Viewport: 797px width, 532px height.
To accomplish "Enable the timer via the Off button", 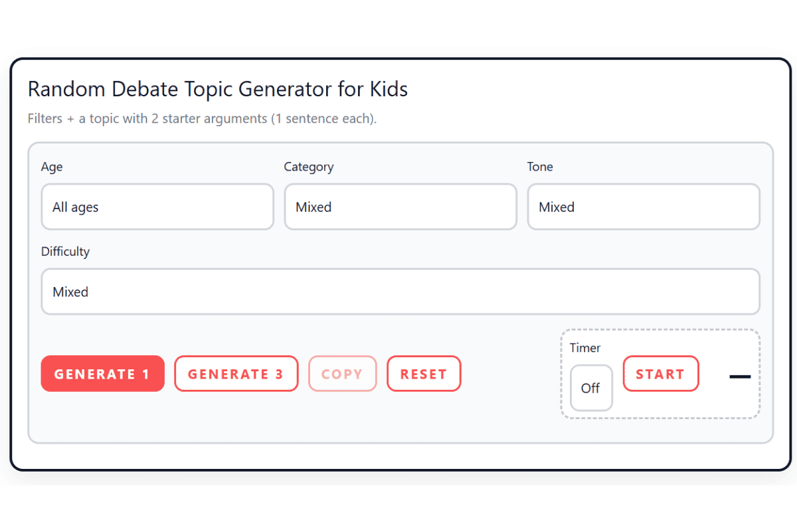I will tap(591, 388).
